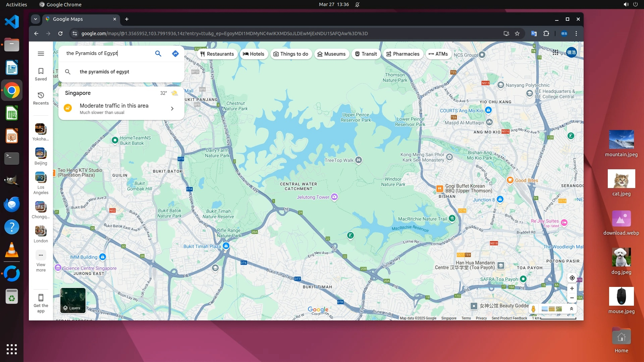Drop Street View pegman icon
This screenshot has width=644, height=362.
[533, 309]
